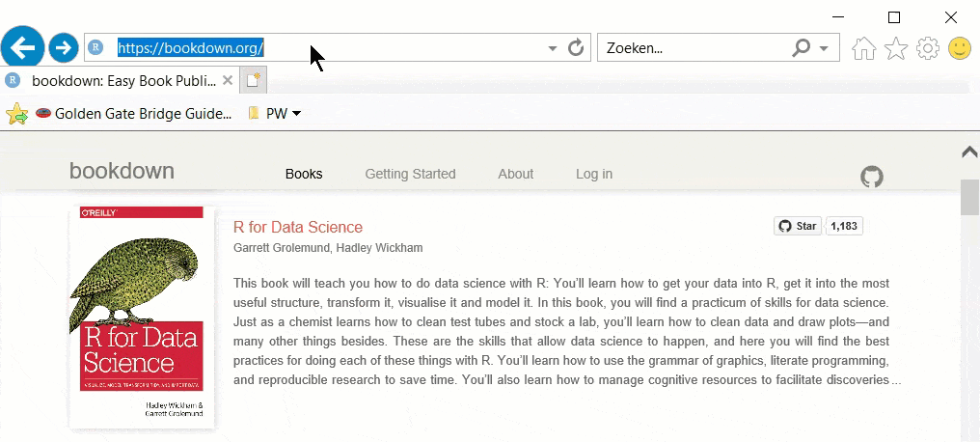Click the add-to-favorites-bar star icon
The width and height of the screenshot is (980, 442).
(17, 114)
